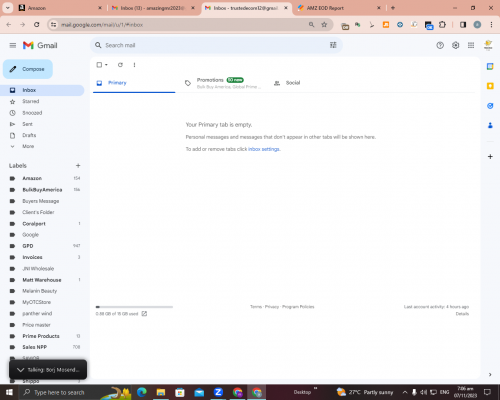The image size is (500, 400).
Task: Click the Refresh inbox icon
Action: click(x=120, y=65)
